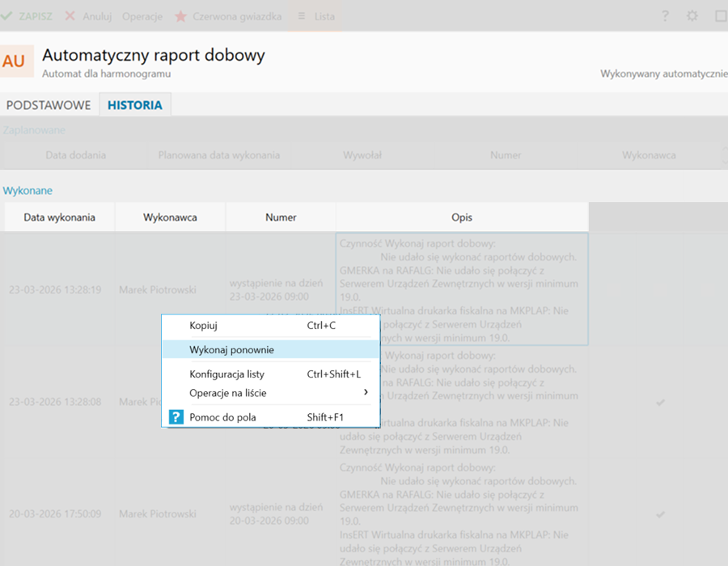Open the Operacje toolbar menu

(x=142, y=16)
